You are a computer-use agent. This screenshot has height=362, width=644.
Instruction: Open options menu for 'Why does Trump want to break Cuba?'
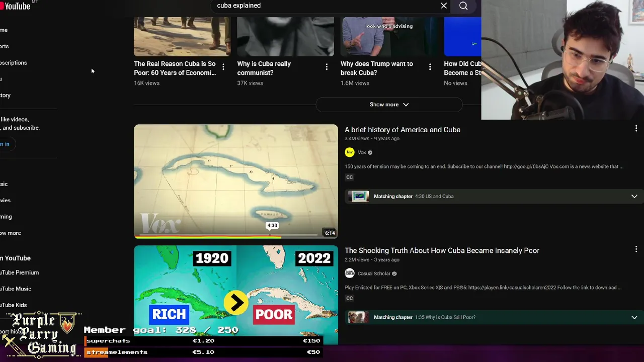[430, 67]
